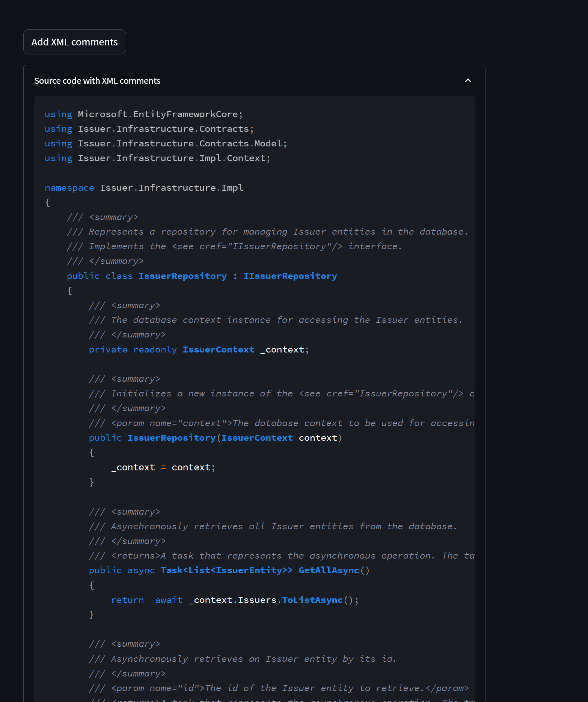
Task: Select the 'using Microsoft.EntityFrameworkCore;' line
Action: coord(144,114)
